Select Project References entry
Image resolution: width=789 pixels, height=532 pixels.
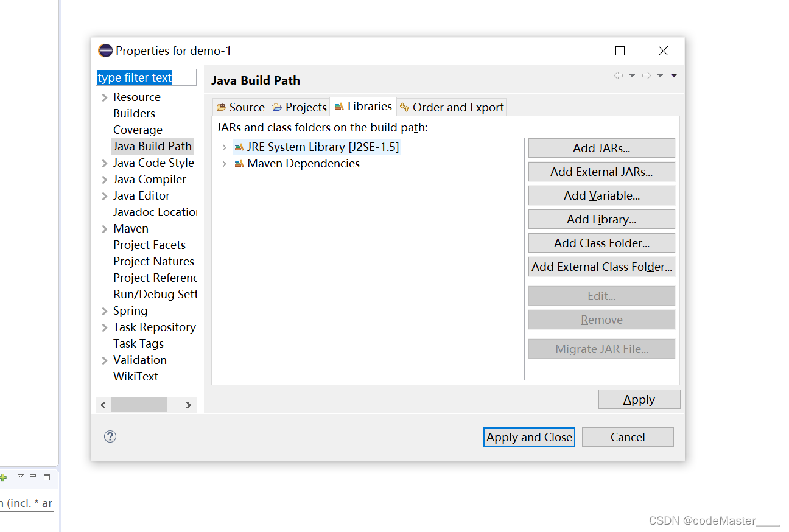coord(155,278)
